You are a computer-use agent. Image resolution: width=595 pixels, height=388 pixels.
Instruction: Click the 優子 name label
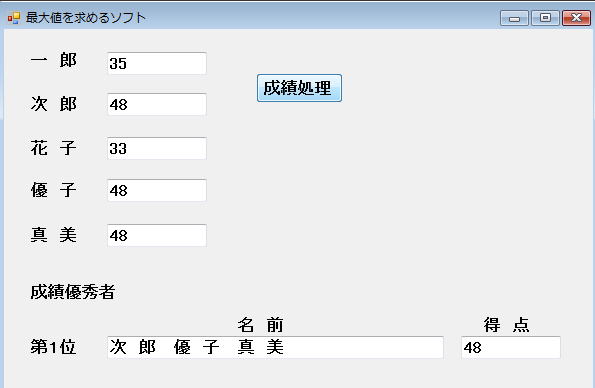coord(54,190)
